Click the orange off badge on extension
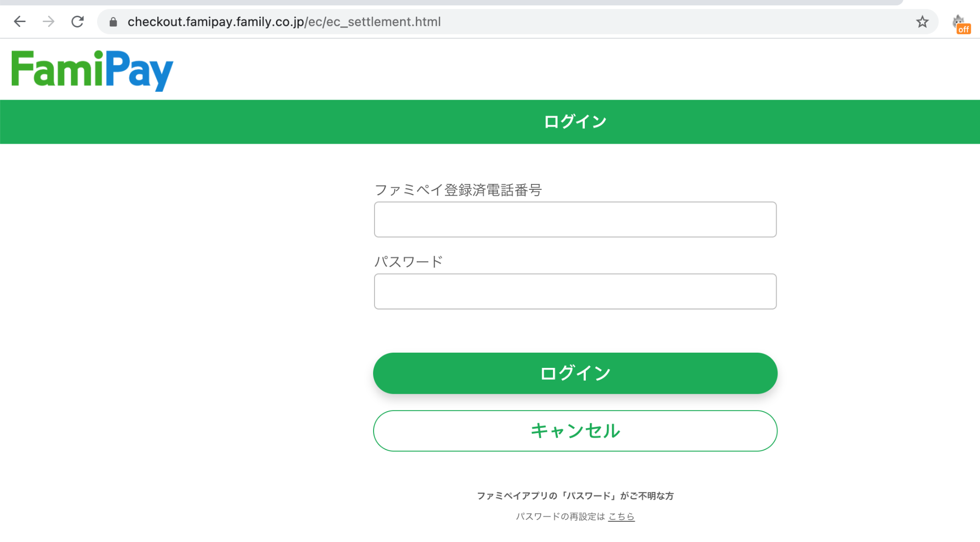The height and width of the screenshot is (542, 980). [964, 29]
